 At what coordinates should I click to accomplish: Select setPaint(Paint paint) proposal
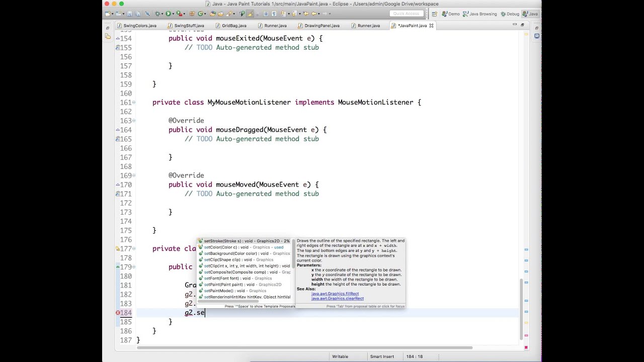(x=244, y=285)
